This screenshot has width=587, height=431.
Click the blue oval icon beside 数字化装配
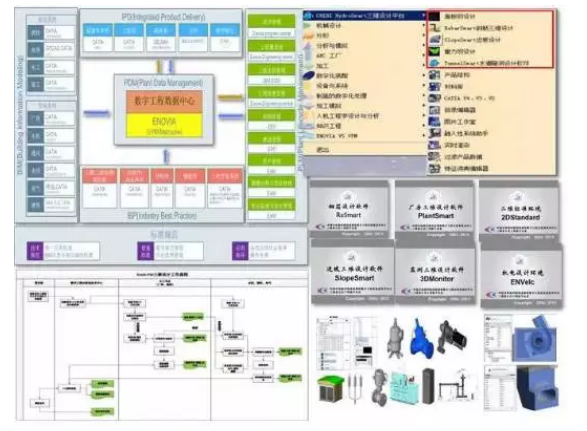point(308,75)
